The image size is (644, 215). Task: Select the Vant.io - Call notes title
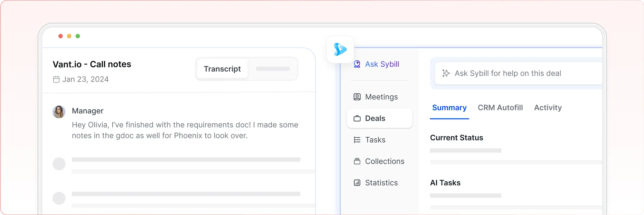pyautogui.click(x=92, y=64)
